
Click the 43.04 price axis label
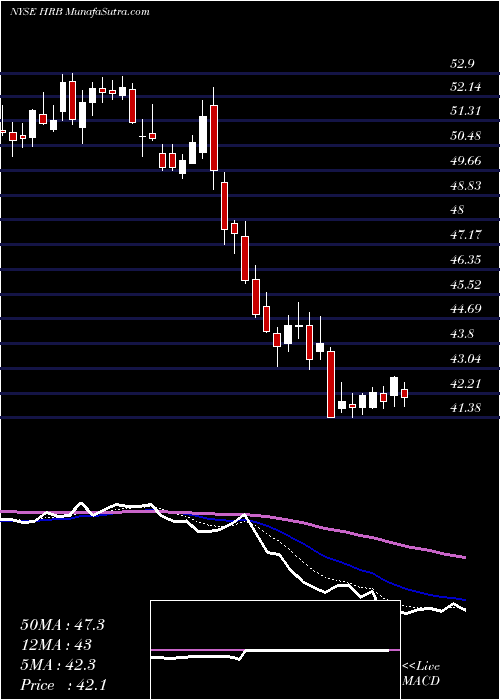click(467, 359)
